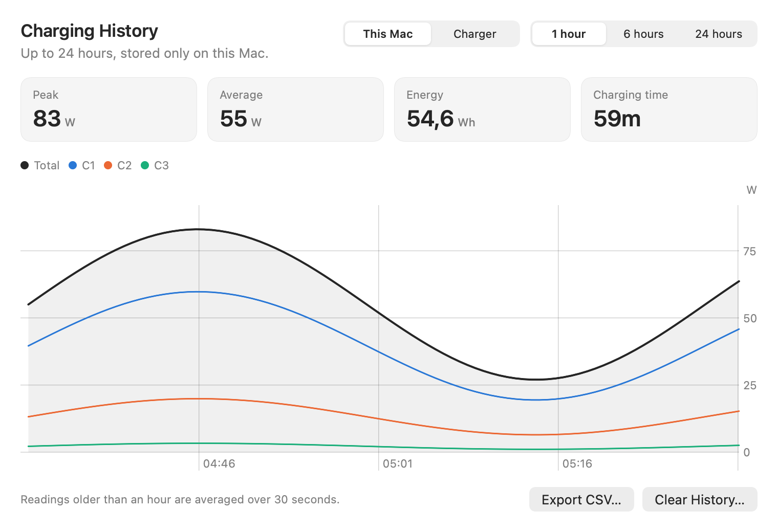Click the 0 axis value
This screenshot has width=778, height=532.
[747, 452]
